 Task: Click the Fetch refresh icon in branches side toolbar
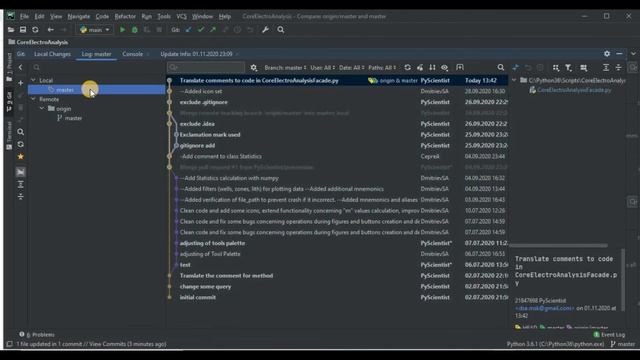[x=20, y=144]
